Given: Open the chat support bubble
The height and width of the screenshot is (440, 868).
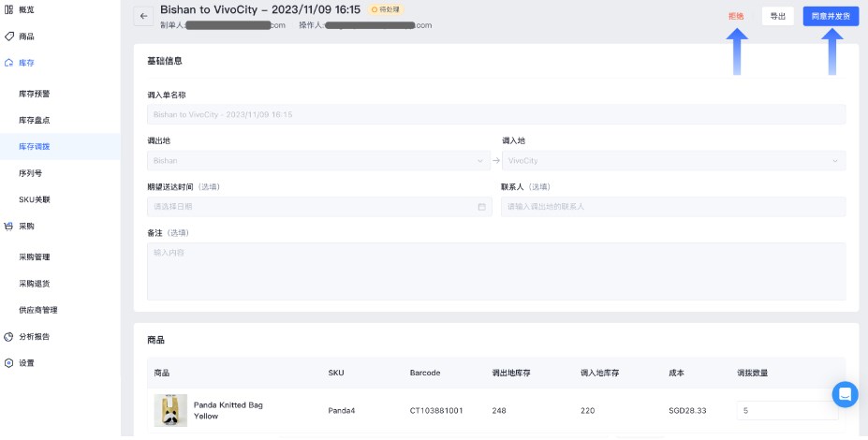Looking at the screenshot, I should coord(845,395).
